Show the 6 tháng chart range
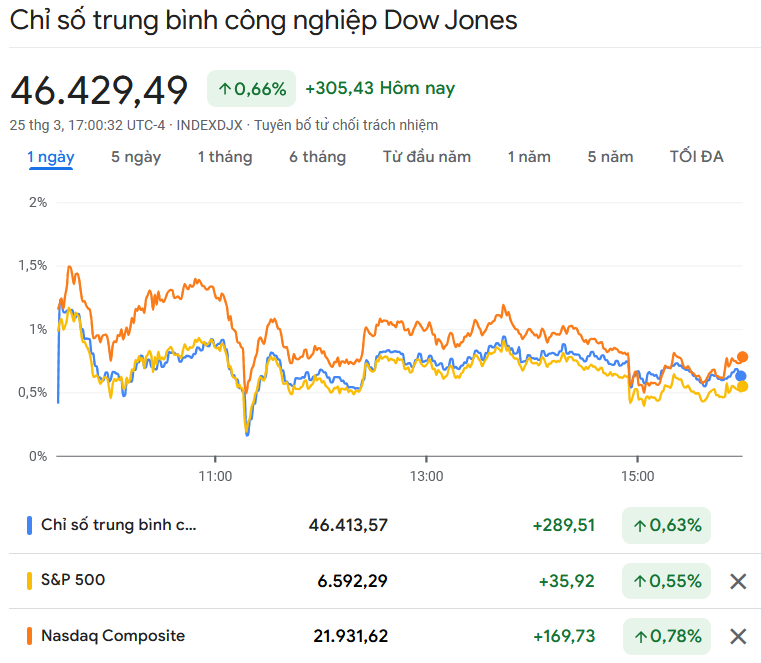Screen dimensions: 761x663 (x=318, y=157)
